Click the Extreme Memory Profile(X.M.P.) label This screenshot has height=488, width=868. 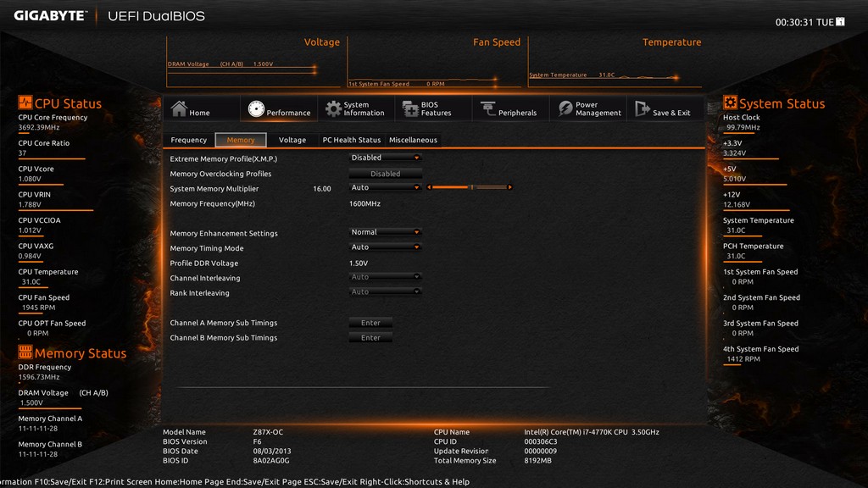[223, 158]
